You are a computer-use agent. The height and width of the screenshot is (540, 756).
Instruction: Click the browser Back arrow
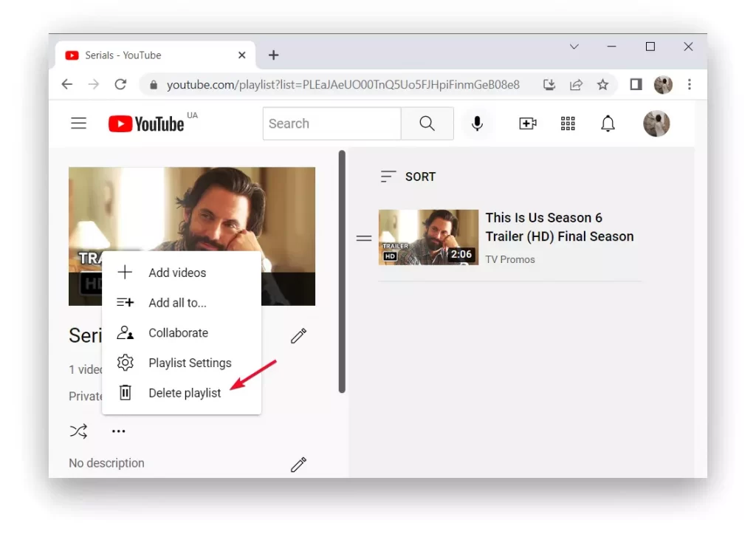pos(67,84)
